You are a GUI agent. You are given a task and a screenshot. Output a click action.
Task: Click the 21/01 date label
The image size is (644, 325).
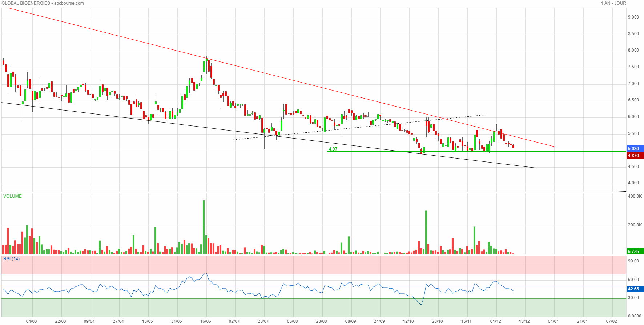click(583, 321)
